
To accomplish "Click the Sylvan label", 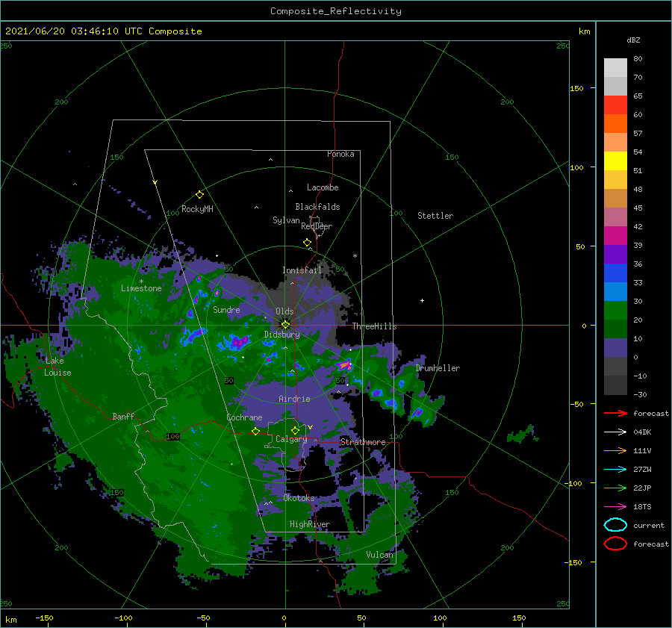I will click(x=286, y=220).
